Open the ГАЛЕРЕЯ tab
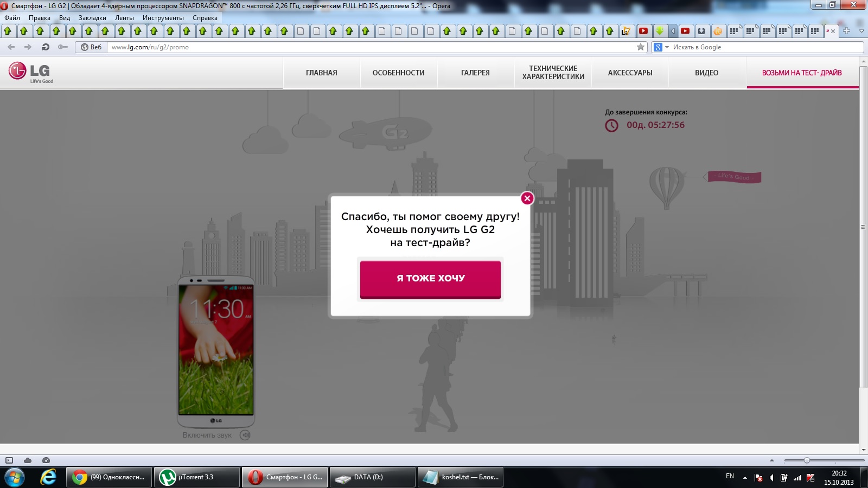The width and height of the screenshot is (868, 488). tap(475, 73)
